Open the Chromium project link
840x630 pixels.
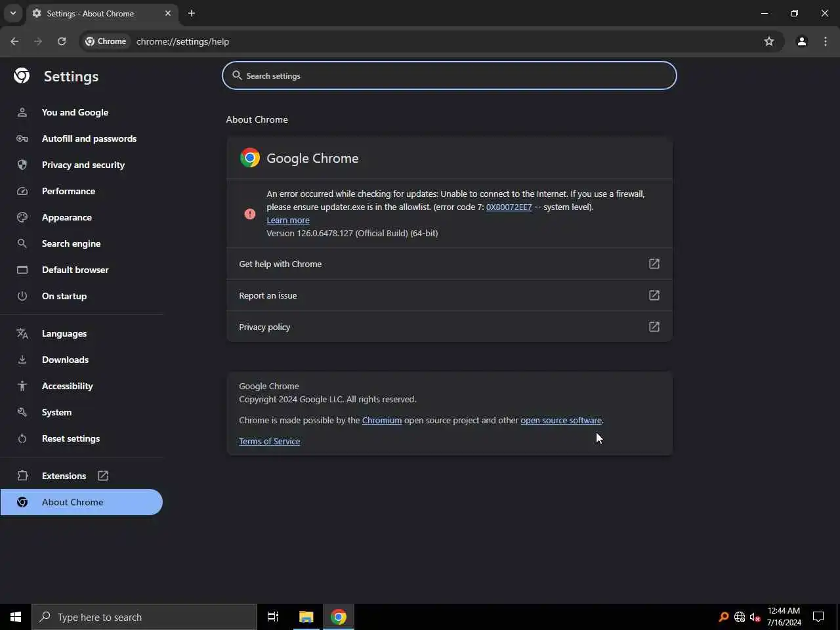click(382, 420)
